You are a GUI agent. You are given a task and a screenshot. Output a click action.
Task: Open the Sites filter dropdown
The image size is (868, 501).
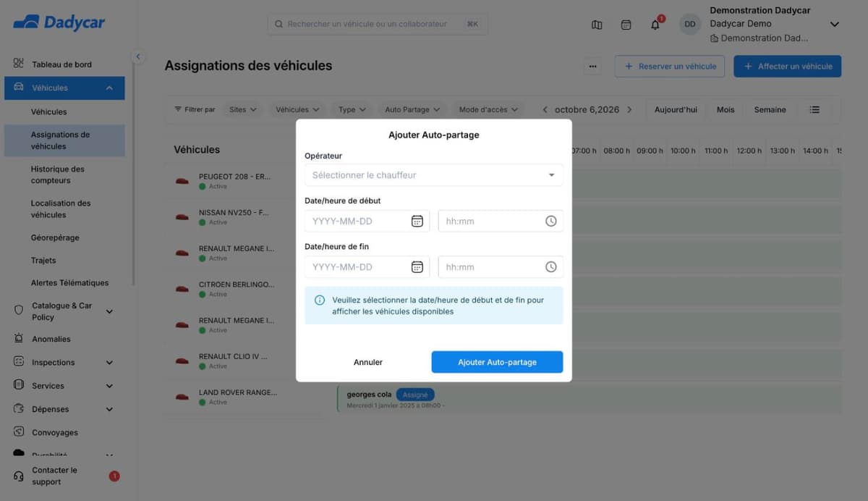click(242, 110)
